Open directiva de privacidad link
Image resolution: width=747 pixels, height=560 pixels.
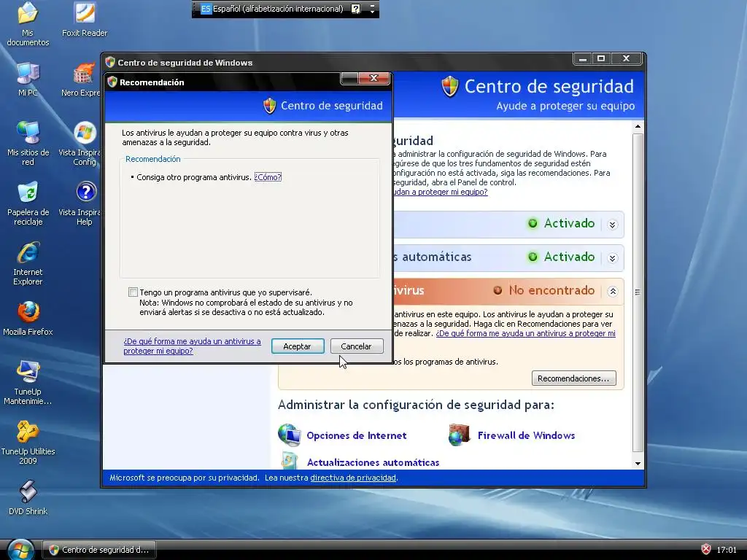(x=353, y=478)
